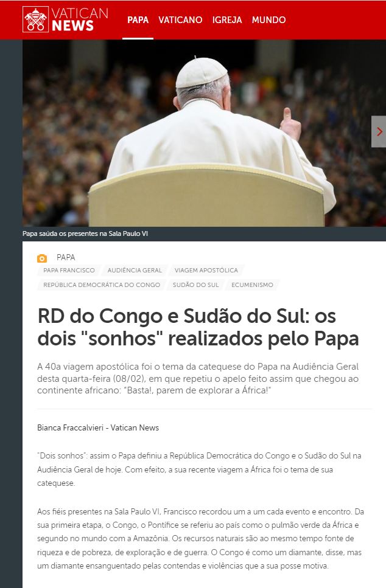Advance to next slide with right arrow
The height and width of the screenshot is (588, 386).
[x=379, y=131]
